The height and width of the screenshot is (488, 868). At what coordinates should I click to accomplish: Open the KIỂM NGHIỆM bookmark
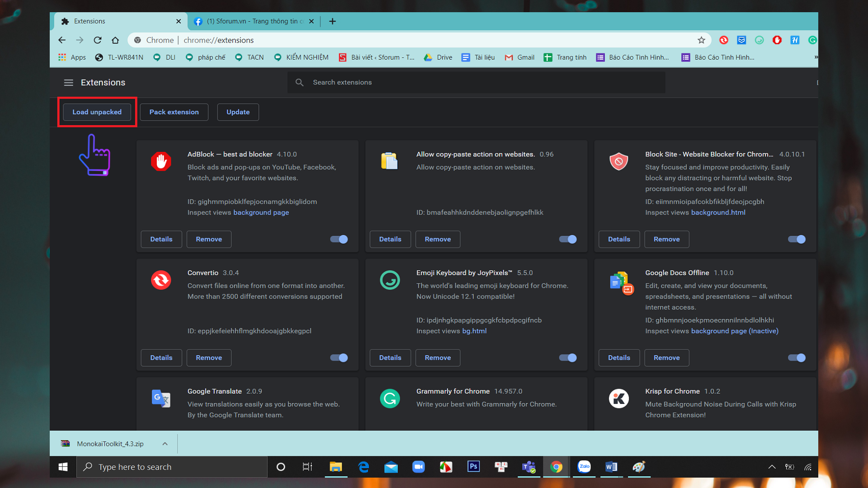(x=301, y=57)
